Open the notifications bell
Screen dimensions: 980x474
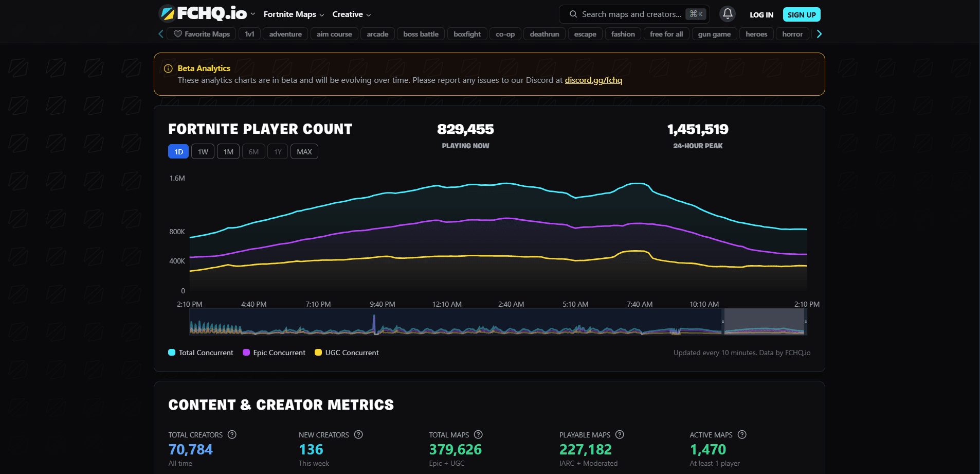728,14
